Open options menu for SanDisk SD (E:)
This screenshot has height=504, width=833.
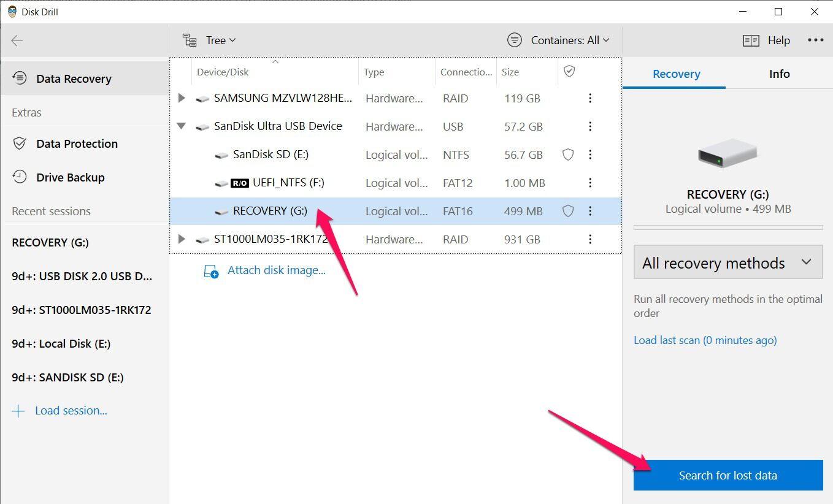(590, 155)
